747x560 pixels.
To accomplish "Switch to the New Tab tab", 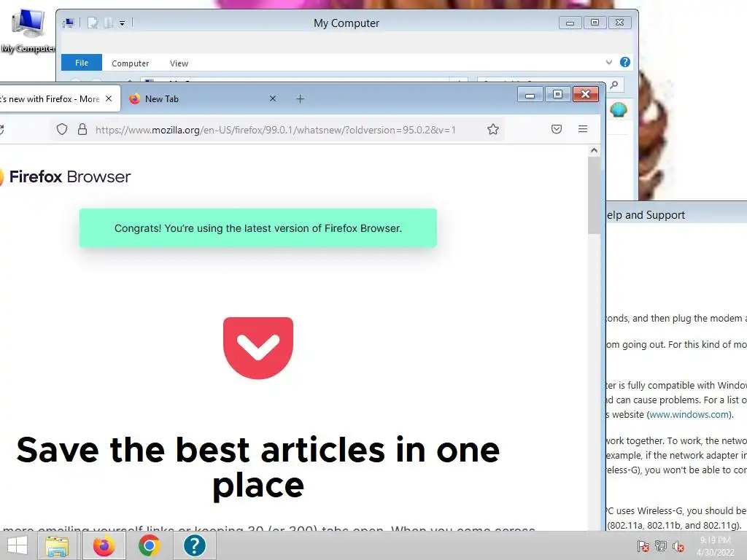I will click(x=203, y=98).
